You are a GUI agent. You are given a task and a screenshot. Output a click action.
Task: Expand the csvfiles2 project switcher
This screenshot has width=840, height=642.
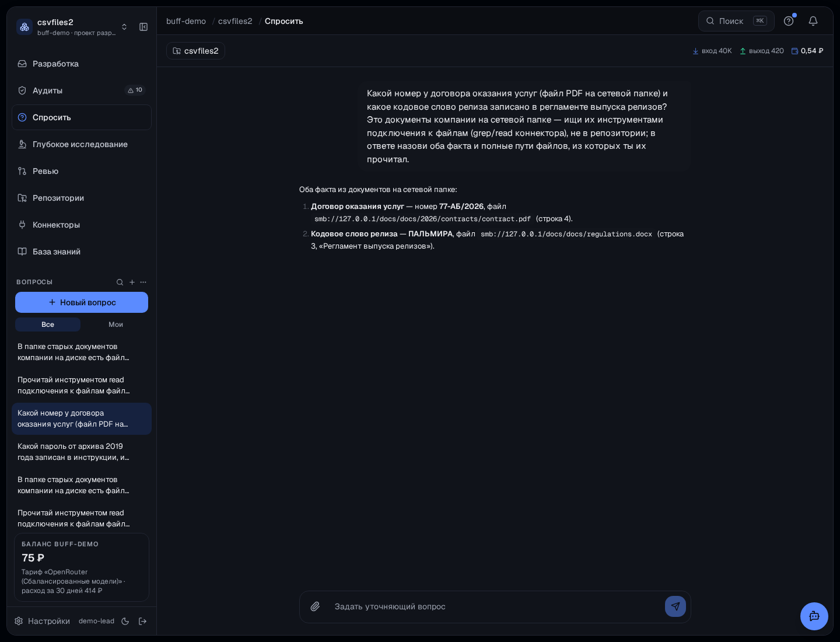pyautogui.click(x=124, y=27)
